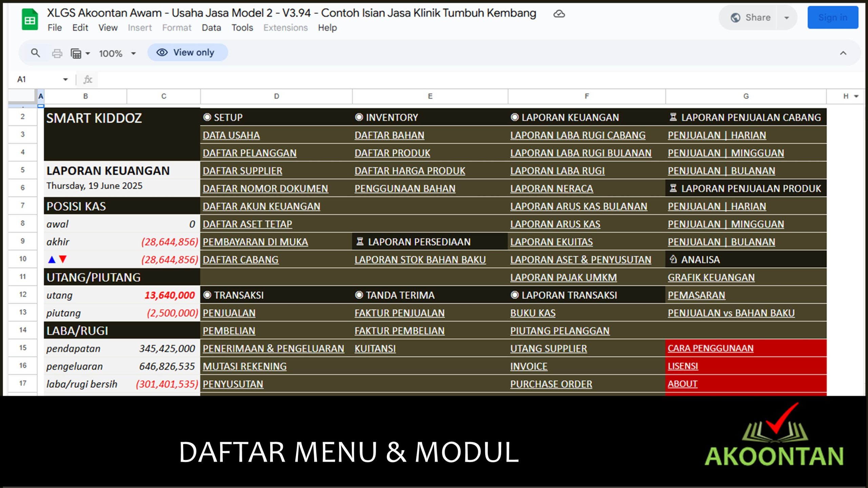This screenshot has height=488, width=868.
Task: Click the search icon in the toolbar
Action: pos(36,53)
